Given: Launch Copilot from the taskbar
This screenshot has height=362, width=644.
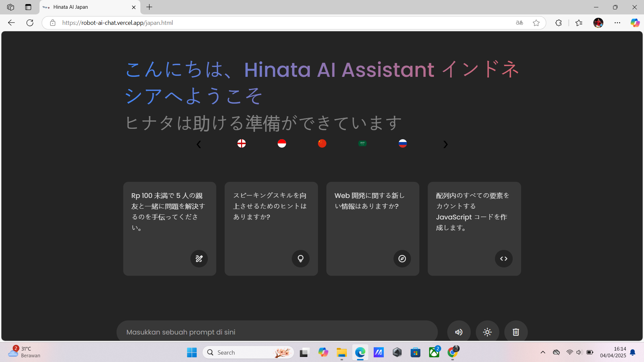Looking at the screenshot, I should click(323, 352).
